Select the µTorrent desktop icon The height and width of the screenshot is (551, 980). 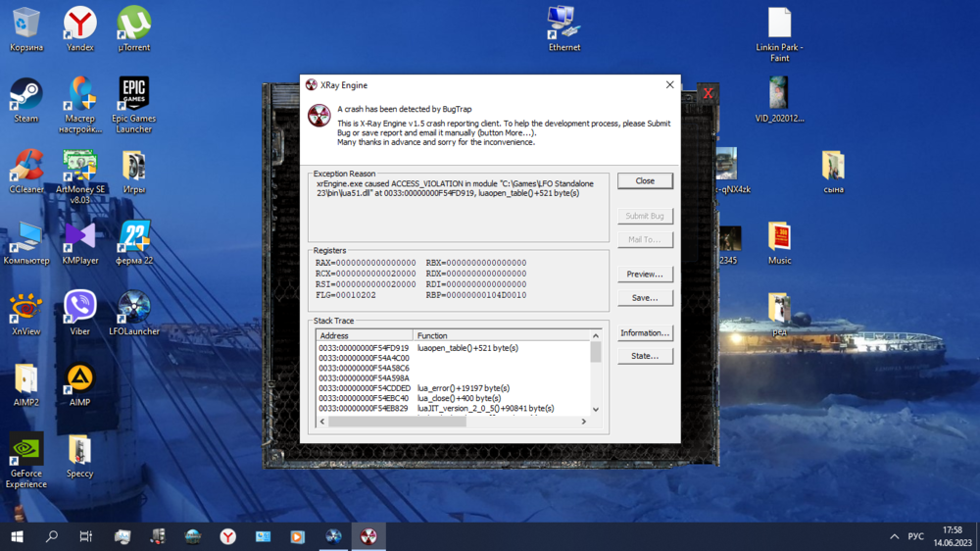pyautogui.click(x=133, y=28)
